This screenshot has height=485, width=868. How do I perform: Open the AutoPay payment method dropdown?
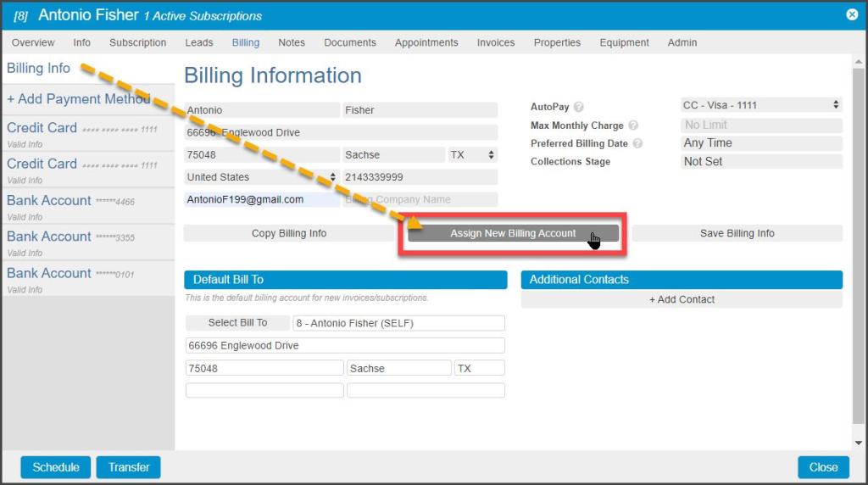(x=760, y=106)
